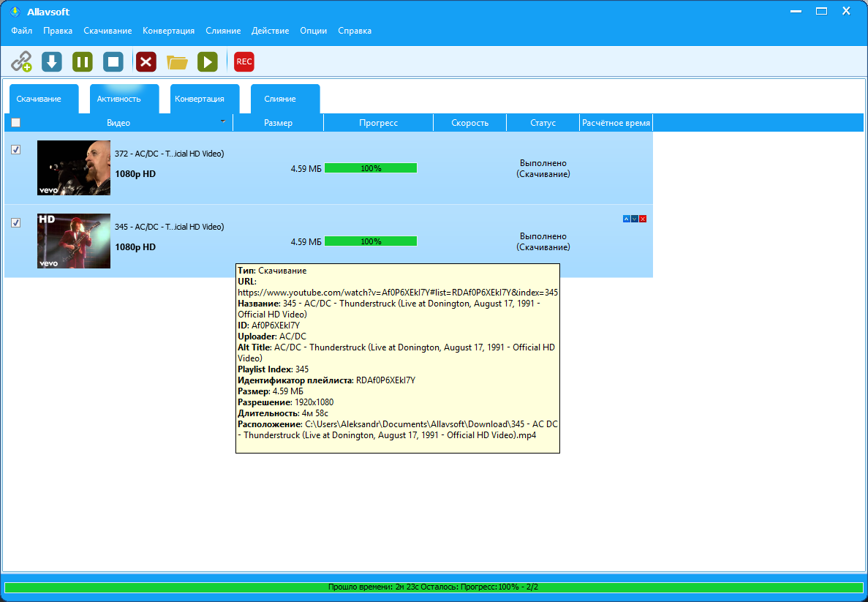Click the 372 AC/DC progress bar at 100%

point(371,168)
